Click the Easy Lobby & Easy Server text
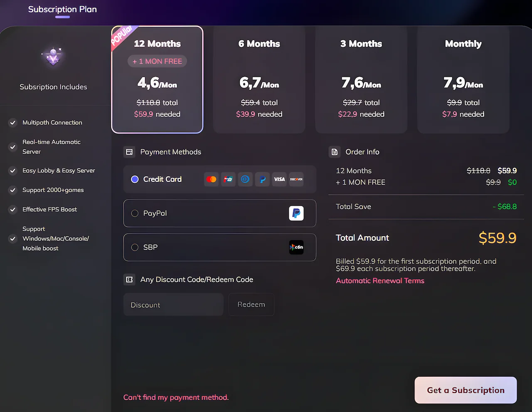The width and height of the screenshot is (532, 412). 59,170
